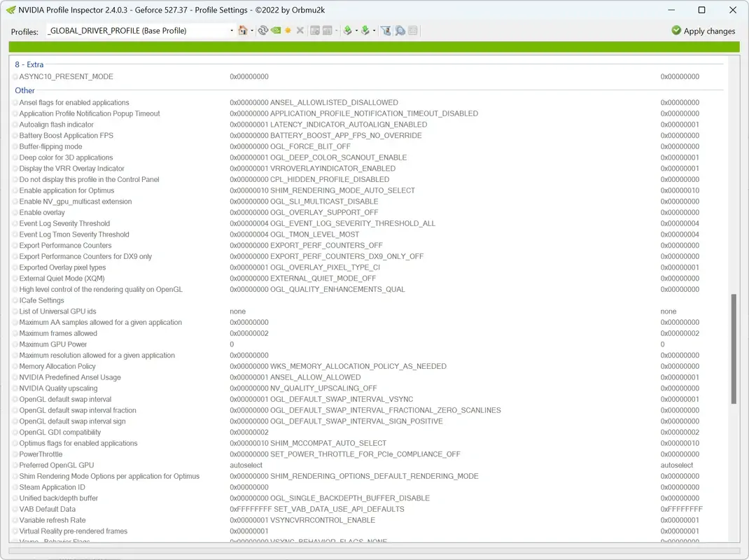Click the green NVIDIA logo toolbar icon
The width and height of the screenshot is (749, 560).
coord(276,30)
